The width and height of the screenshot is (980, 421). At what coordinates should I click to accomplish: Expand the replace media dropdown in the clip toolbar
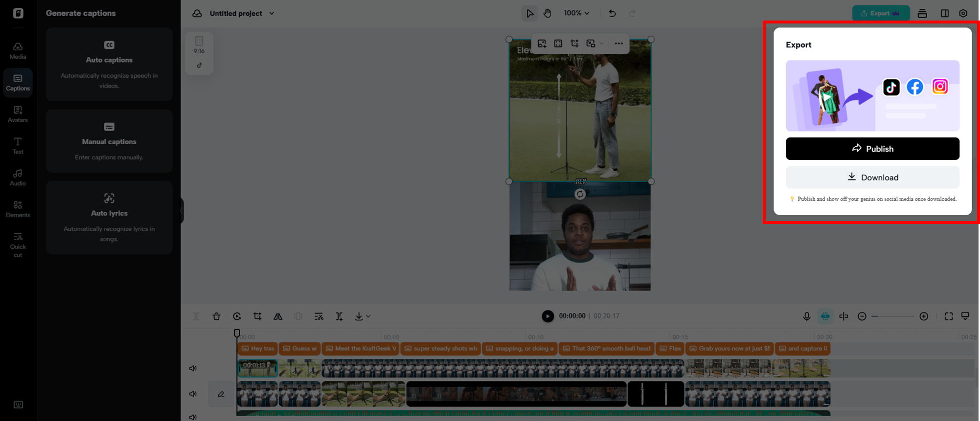[601, 44]
